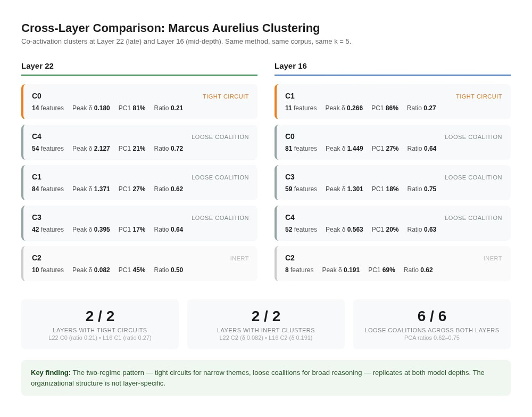Click 'INERT' tag beside 10 features
Viewport: 532px width, 417px height.
[239, 258]
